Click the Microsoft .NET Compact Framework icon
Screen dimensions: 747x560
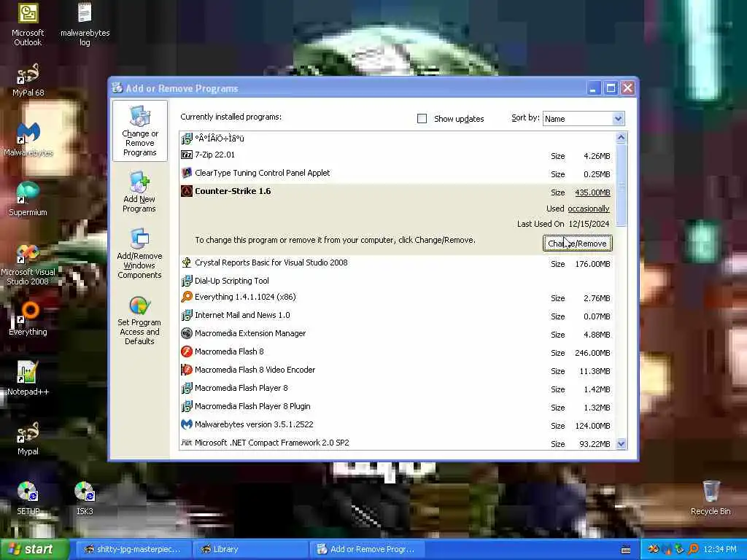click(x=187, y=443)
